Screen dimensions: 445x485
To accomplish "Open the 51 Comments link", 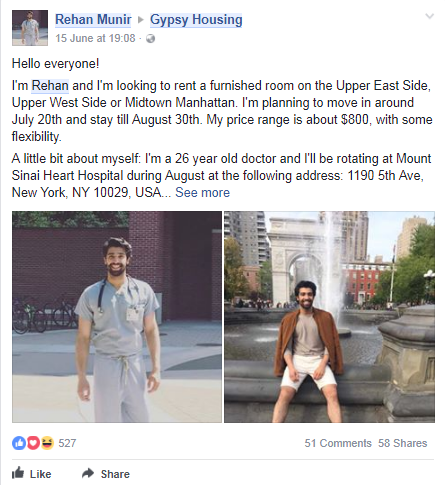I will (338, 443).
